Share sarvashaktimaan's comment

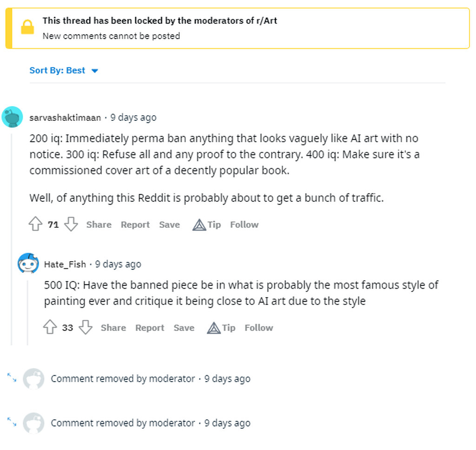(99, 225)
